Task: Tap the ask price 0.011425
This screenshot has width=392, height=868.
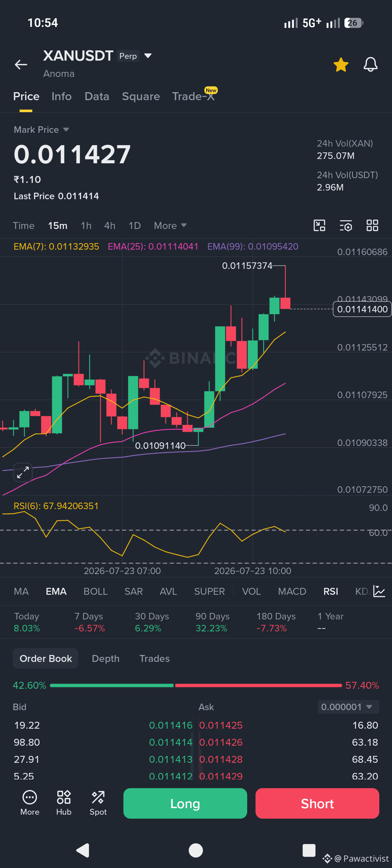Action: click(x=221, y=725)
